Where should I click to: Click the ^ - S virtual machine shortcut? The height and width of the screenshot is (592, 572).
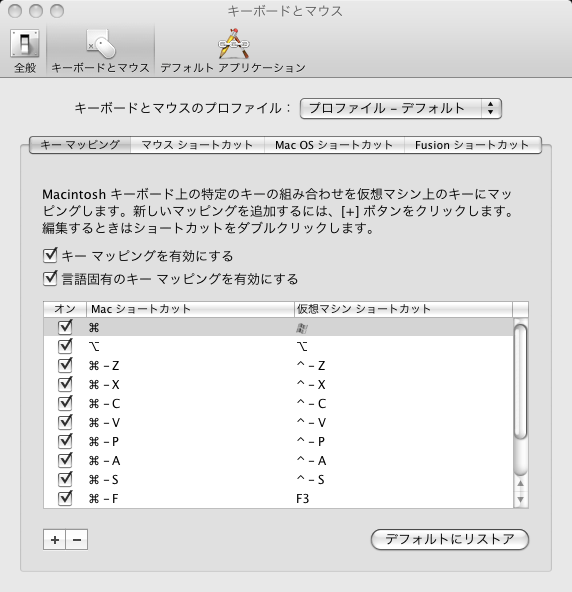point(310,480)
